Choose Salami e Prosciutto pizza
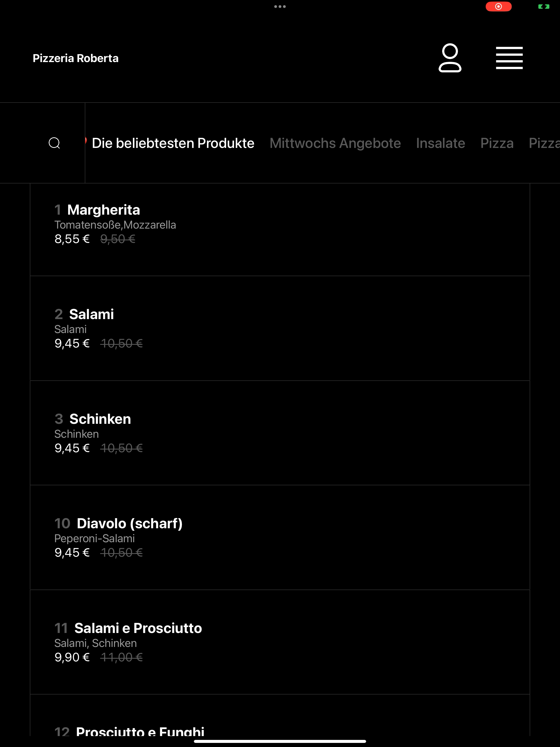Viewport: 560px width, 747px height. (280, 642)
